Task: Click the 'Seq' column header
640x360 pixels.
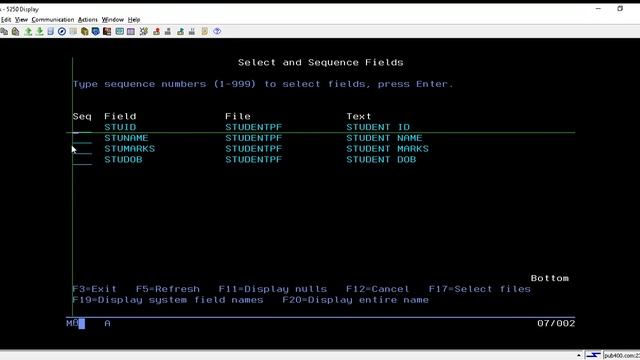Action: [x=82, y=116]
